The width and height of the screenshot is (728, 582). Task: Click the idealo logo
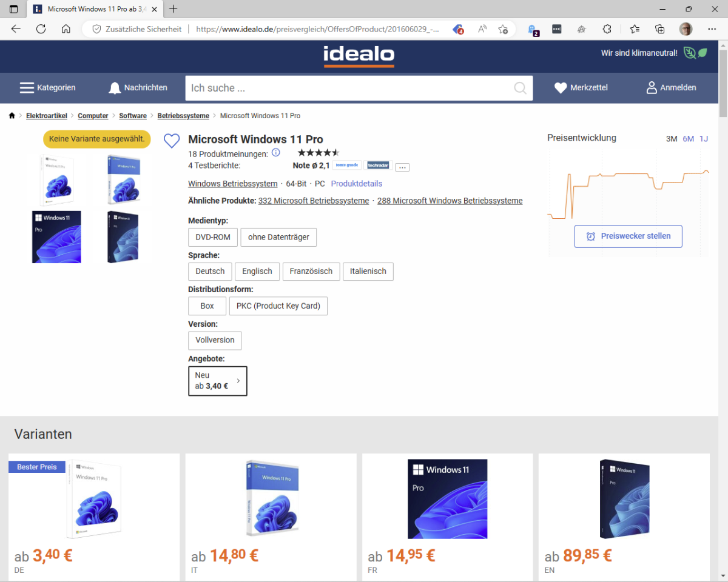(x=359, y=56)
